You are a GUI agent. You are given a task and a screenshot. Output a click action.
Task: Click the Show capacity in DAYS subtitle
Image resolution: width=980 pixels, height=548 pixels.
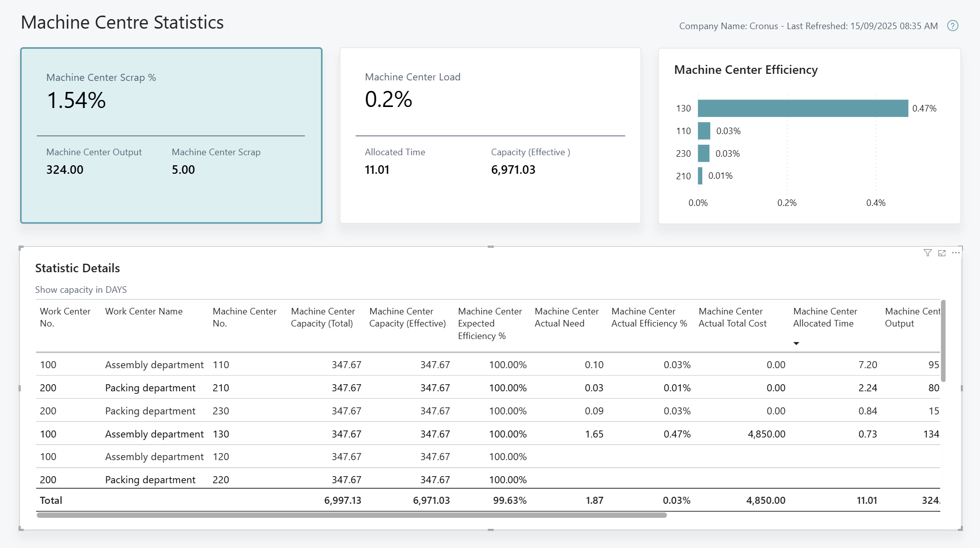coord(81,289)
